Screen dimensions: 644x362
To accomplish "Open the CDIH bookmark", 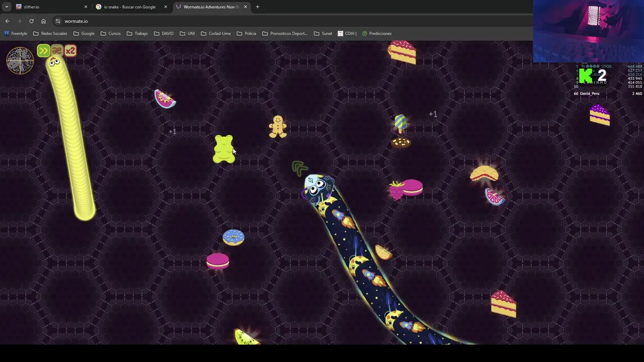I will pos(347,34).
